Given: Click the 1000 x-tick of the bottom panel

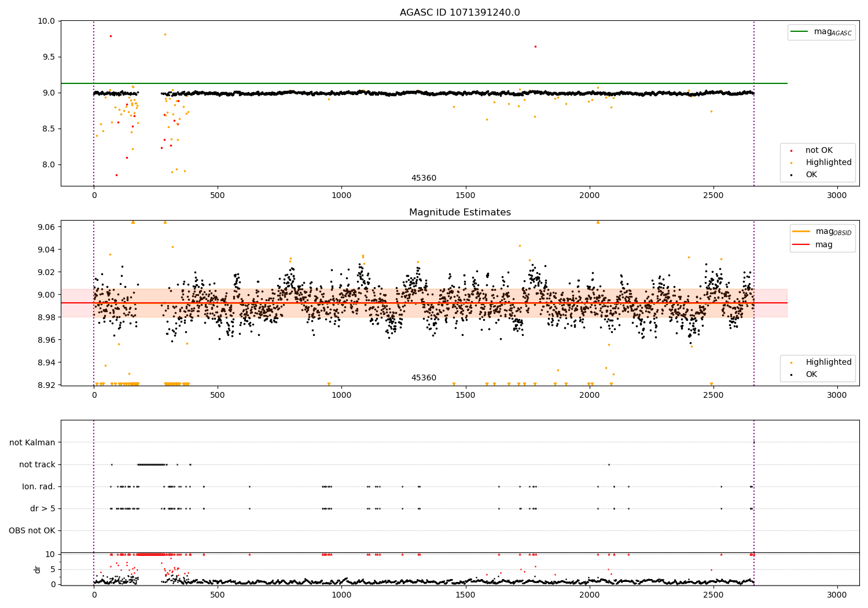Looking at the screenshot, I should coord(341,595).
